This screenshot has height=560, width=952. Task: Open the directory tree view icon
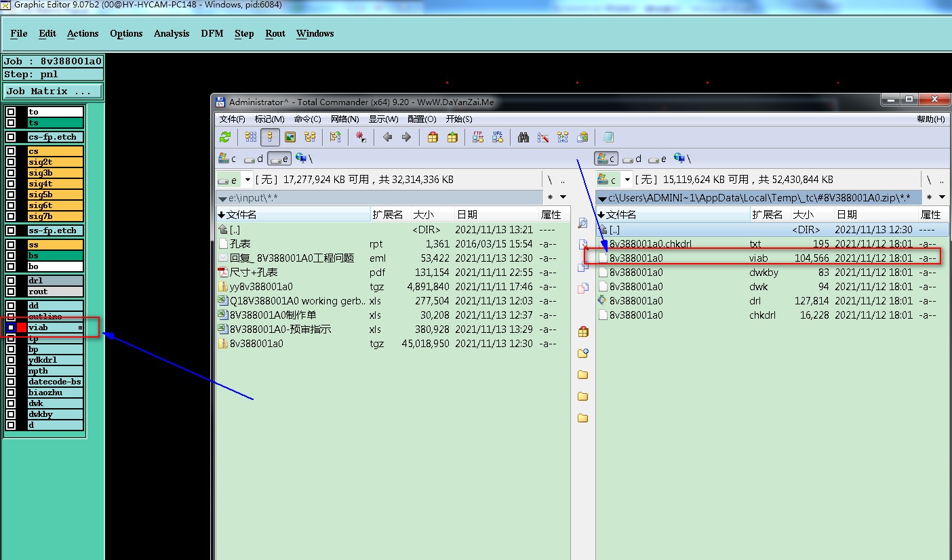[310, 137]
